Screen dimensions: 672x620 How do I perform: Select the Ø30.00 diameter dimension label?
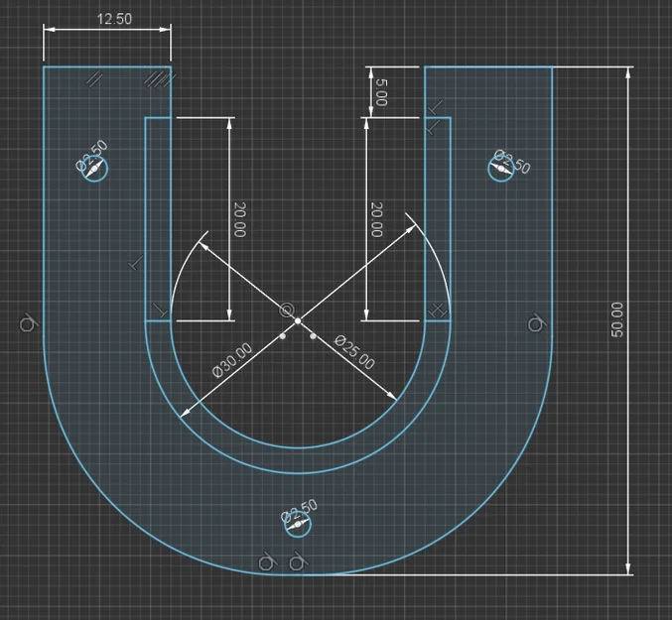232,360
